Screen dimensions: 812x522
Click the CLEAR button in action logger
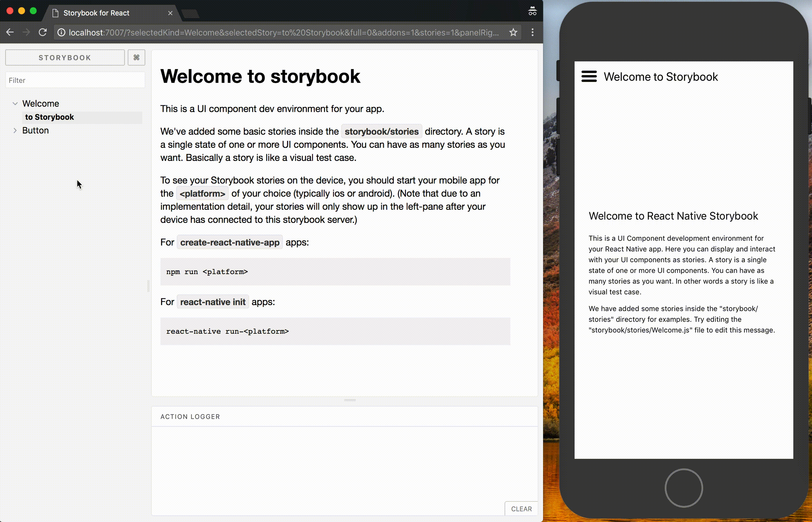click(x=521, y=509)
